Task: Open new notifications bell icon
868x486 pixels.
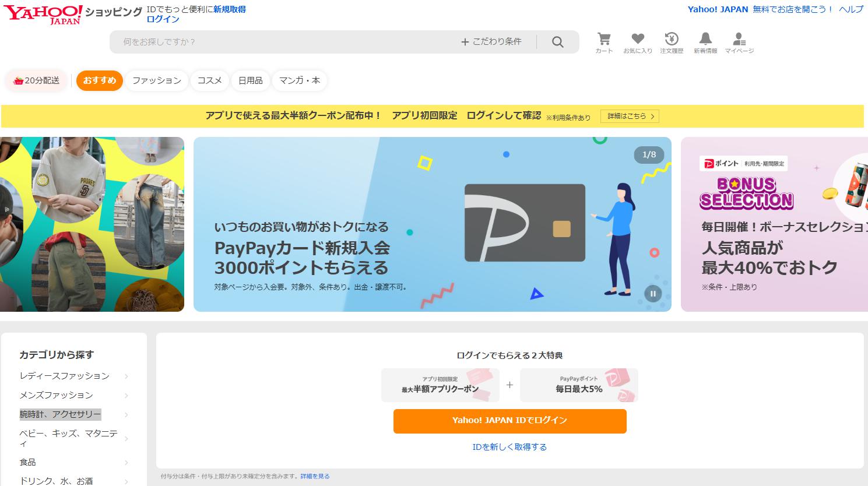Action: [705, 43]
